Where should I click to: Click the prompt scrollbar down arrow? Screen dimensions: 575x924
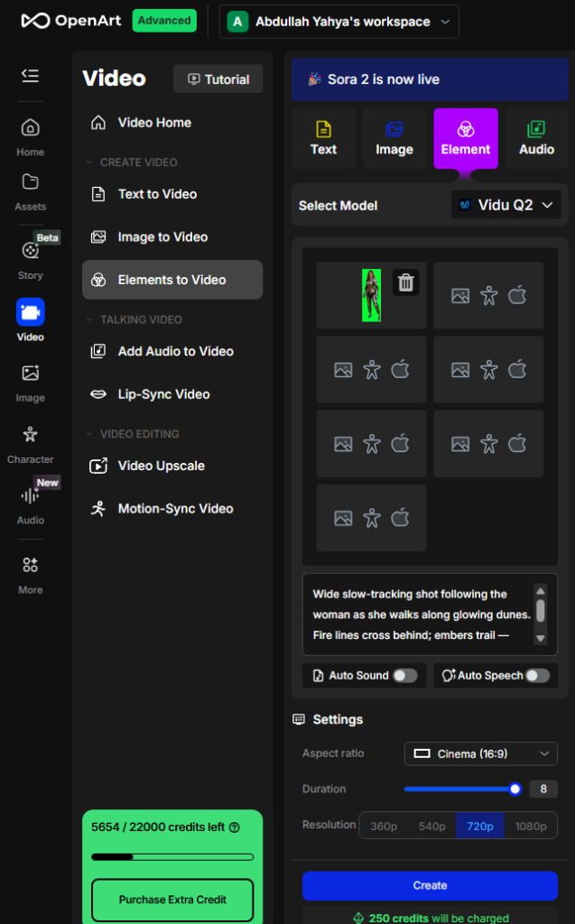pyautogui.click(x=540, y=639)
